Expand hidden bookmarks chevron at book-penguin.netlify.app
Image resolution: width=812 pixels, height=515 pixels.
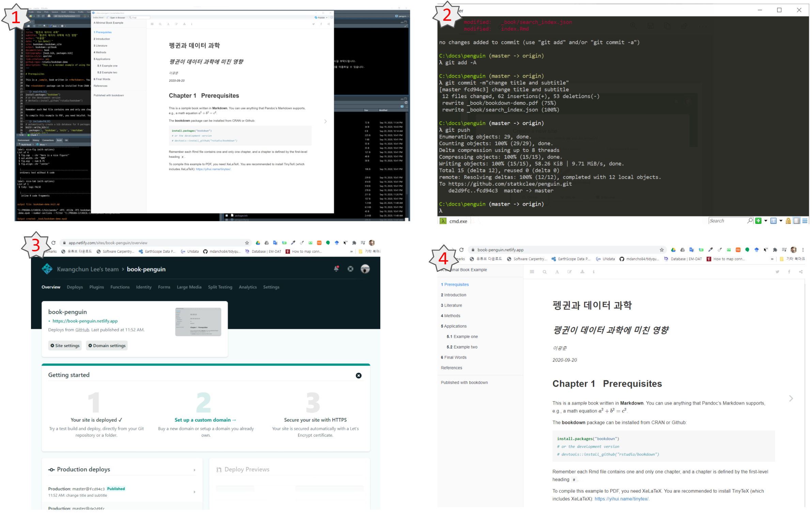tap(772, 259)
